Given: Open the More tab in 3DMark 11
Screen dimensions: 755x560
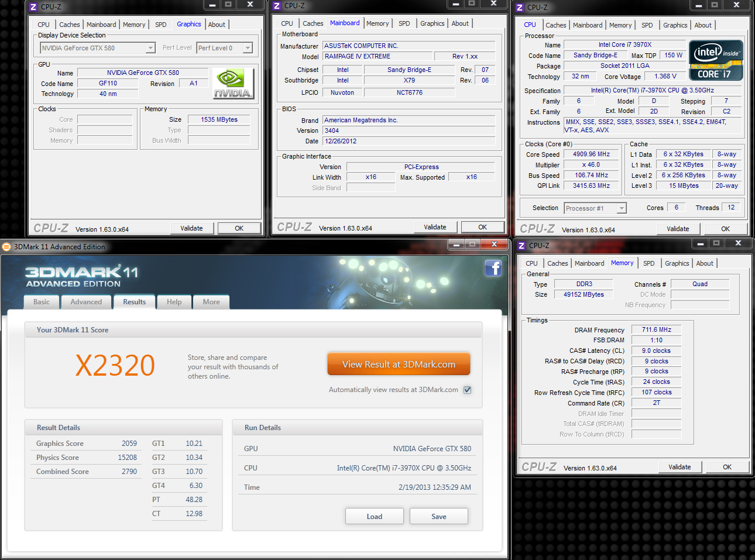Looking at the screenshot, I should [211, 302].
